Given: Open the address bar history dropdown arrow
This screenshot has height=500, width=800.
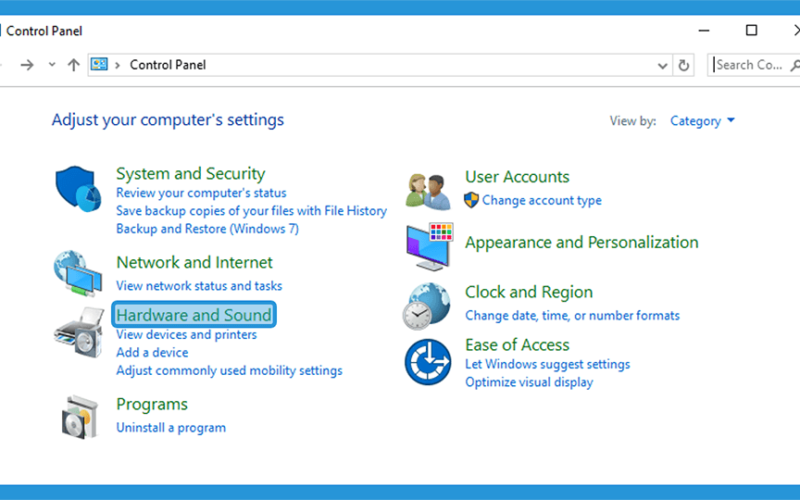Looking at the screenshot, I should click(x=662, y=66).
